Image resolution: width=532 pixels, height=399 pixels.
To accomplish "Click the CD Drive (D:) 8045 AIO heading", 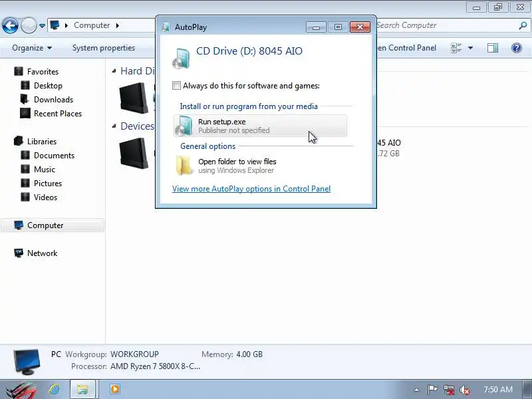I will 249,51.
